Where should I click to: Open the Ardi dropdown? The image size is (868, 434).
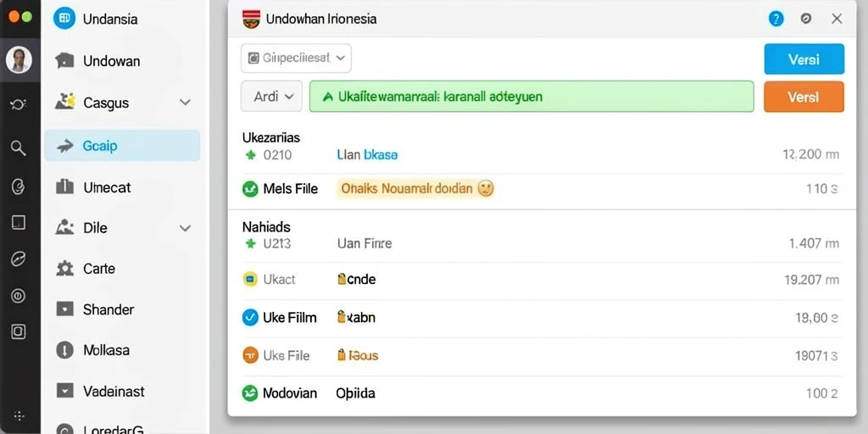tap(271, 97)
